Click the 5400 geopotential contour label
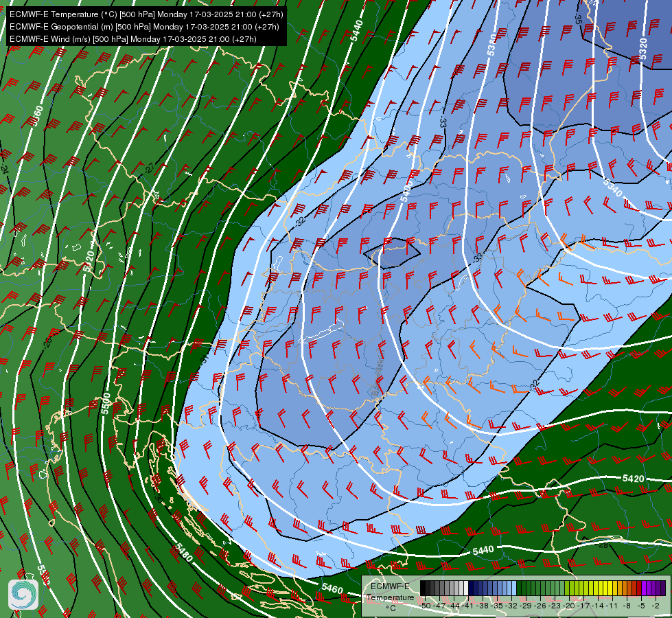This screenshot has width=672, height=618. click(x=406, y=192)
